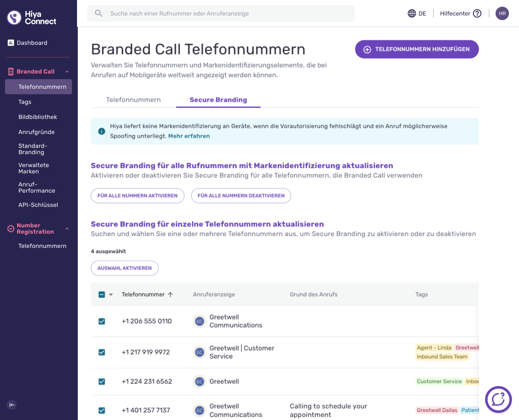Uncheck the +1 217 919 9972 row checkbox
Image resolution: width=519 pixels, height=420 pixels.
pyautogui.click(x=102, y=352)
